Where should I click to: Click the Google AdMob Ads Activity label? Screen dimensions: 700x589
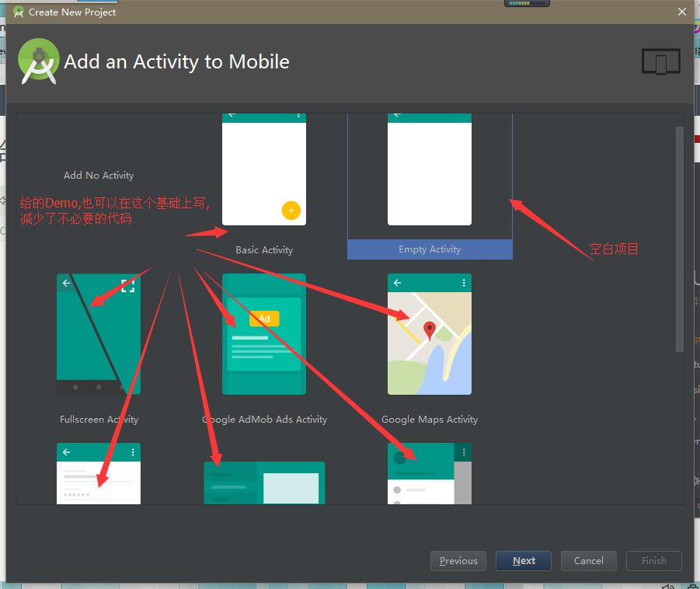264,420
